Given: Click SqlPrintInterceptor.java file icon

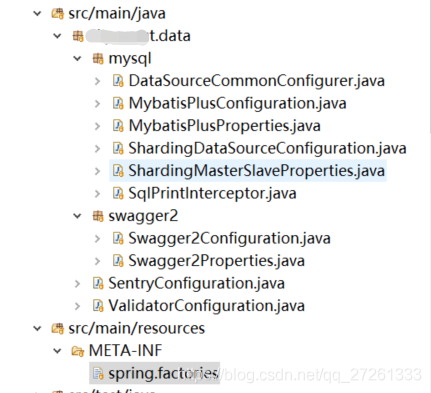Looking at the screenshot, I should [x=118, y=194].
